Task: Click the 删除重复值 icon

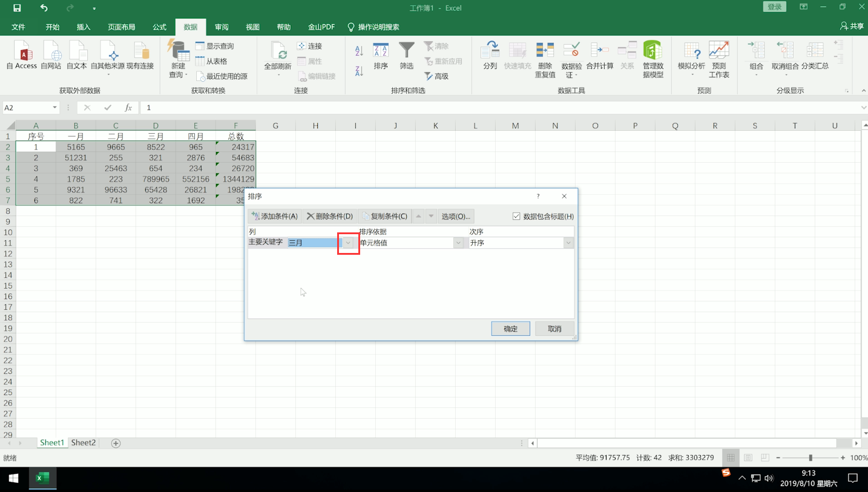Action: pos(545,59)
